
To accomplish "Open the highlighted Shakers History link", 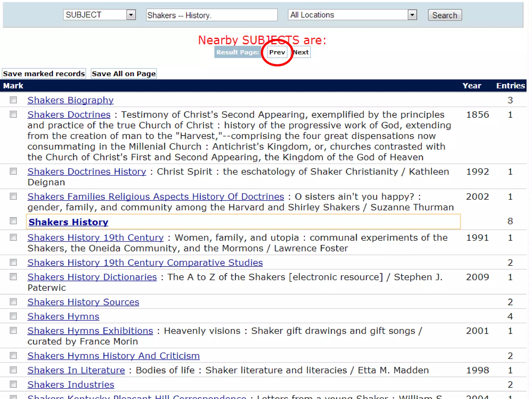I will (x=68, y=222).
